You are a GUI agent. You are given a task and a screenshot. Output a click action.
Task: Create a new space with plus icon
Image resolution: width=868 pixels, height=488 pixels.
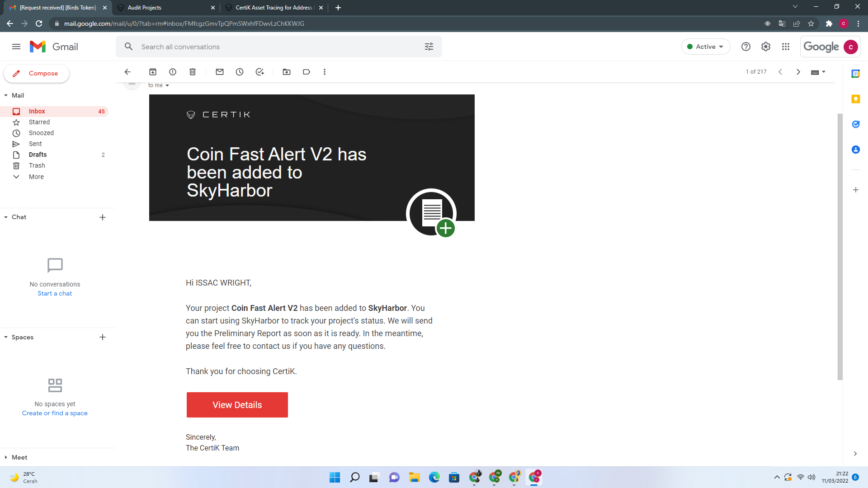tap(103, 337)
